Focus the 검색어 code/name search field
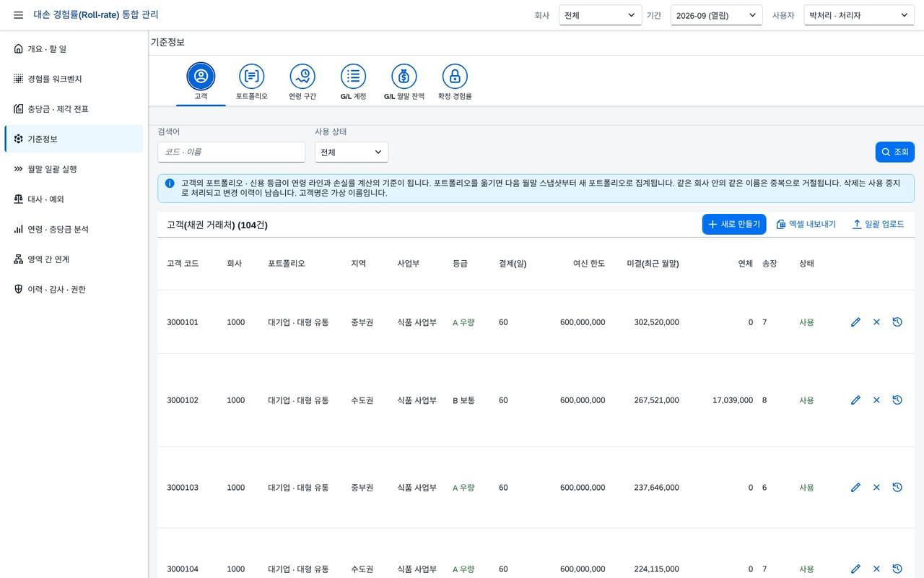This screenshot has height=578, width=924. (232, 152)
